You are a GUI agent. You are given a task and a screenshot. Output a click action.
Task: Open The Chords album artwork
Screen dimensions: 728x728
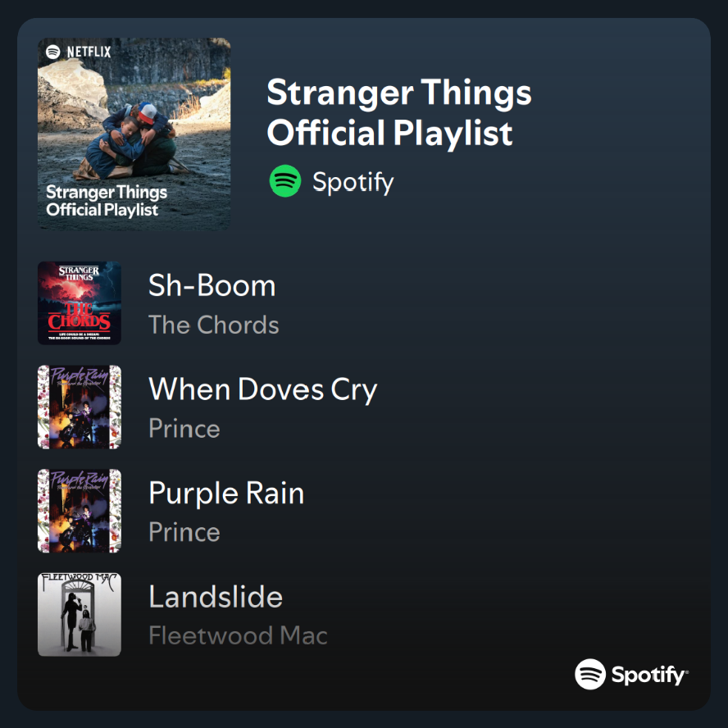click(x=80, y=303)
